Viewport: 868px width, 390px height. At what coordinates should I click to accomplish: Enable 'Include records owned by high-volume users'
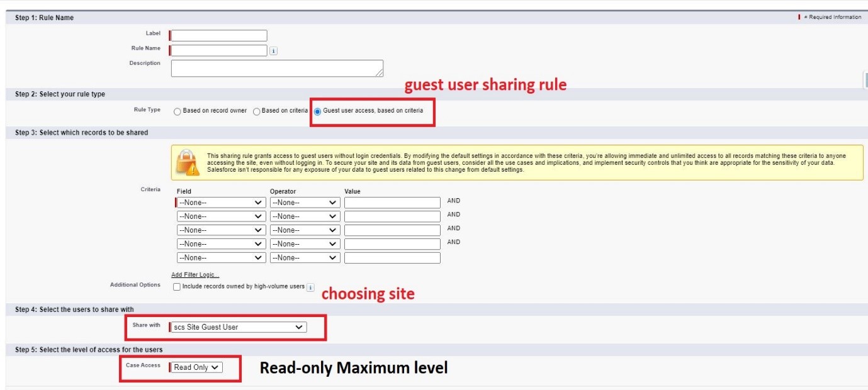(x=176, y=286)
